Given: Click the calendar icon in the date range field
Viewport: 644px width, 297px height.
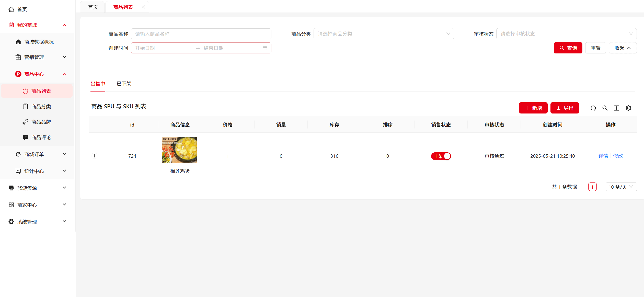Looking at the screenshot, I should click(x=265, y=48).
